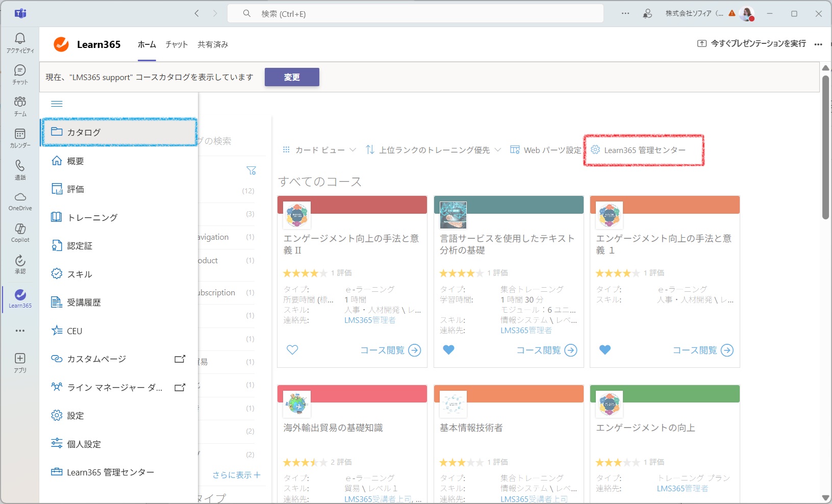Viewport: 832px width, 504px height.
Task: Select カタログ in navigation menu
Action: pos(119,132)
